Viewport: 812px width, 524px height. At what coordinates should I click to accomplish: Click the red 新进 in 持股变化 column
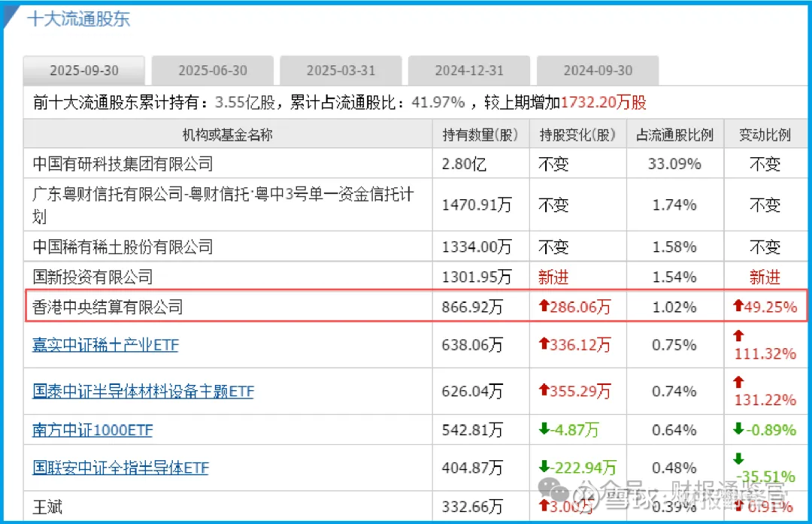coord(553,277)
